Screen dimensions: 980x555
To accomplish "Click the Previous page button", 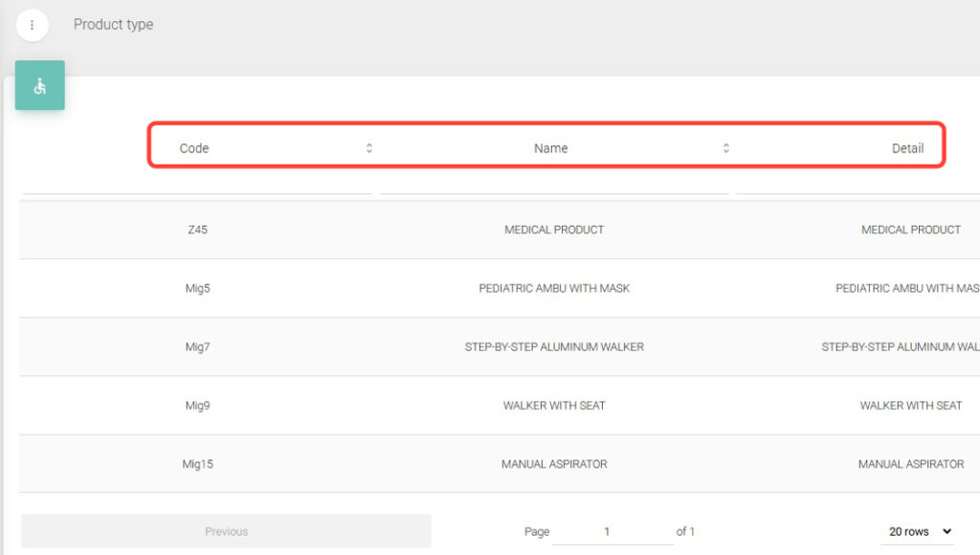I will pyautogui.click(x=226, y=531).
